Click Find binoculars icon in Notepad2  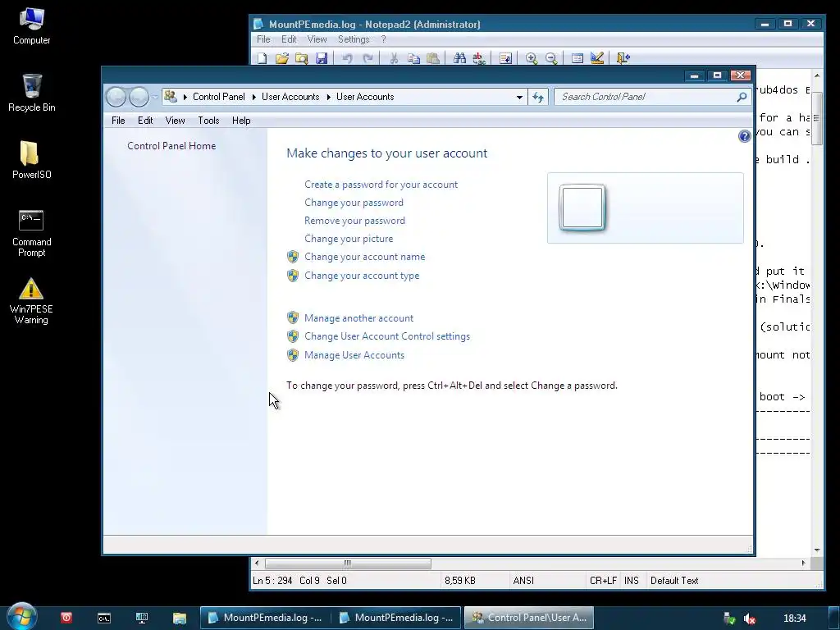[459, 58]
